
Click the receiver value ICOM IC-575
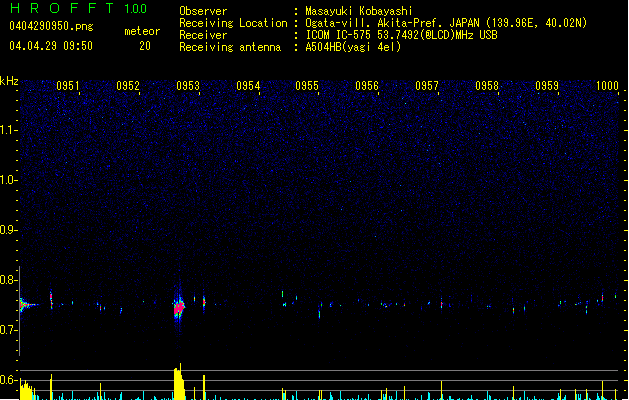pyautogui.click(x=339, y=35)
